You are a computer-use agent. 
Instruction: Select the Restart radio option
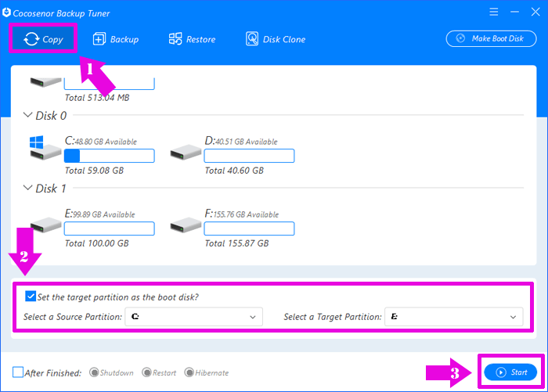[146, 372]
